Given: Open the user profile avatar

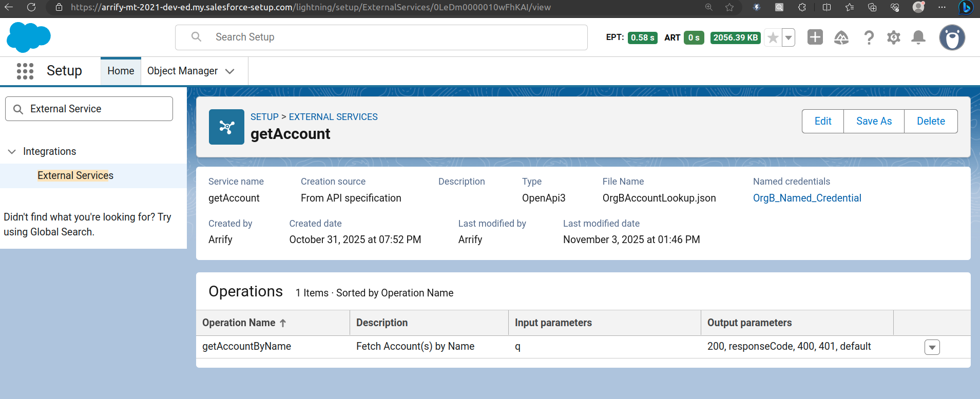Looking at the screenshot, I should (x=952, y=37).
